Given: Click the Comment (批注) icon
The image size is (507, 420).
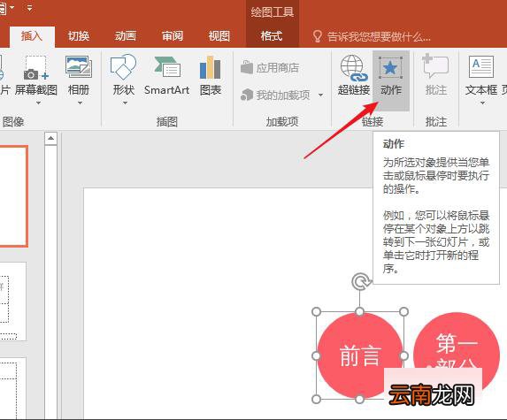Looking at the screenshot, I should click(435, 66).
